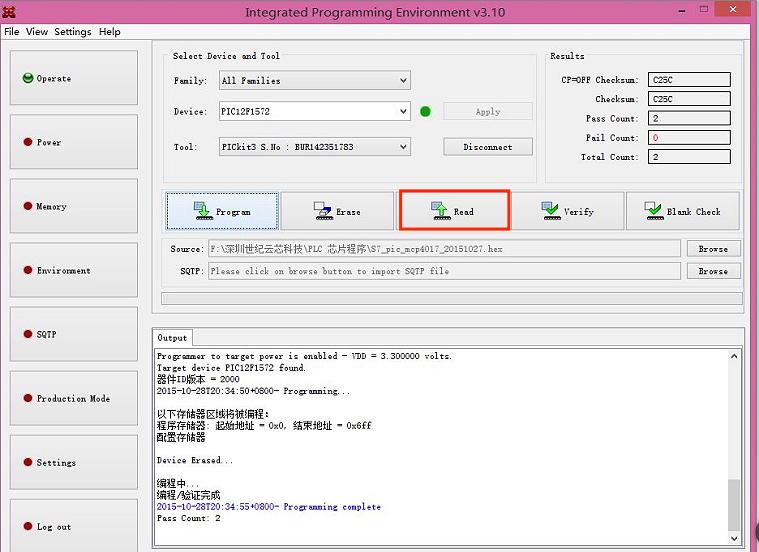Click the application icon in title bar
This screenshot has height=552, width=759.
click(9, 12)
